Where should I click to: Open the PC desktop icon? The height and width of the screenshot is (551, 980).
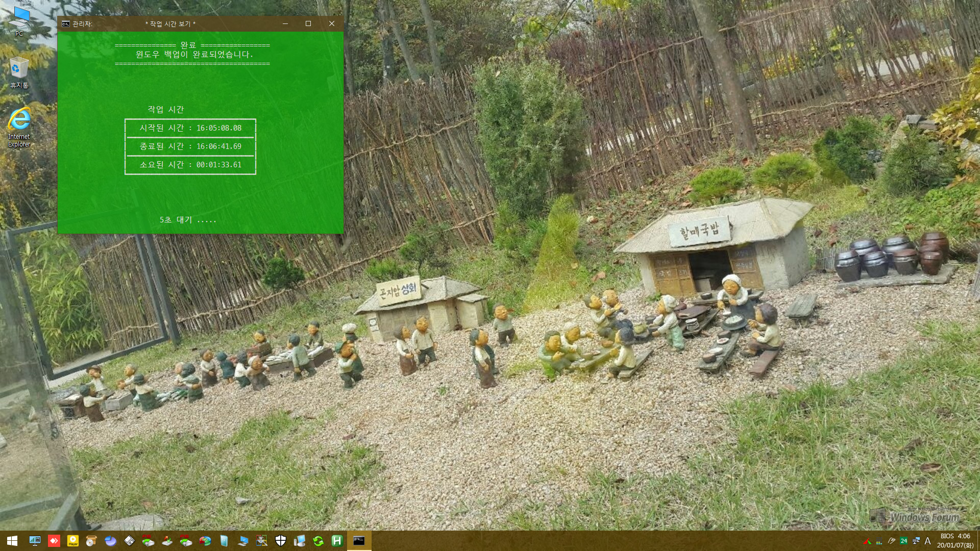pos(19,21)
